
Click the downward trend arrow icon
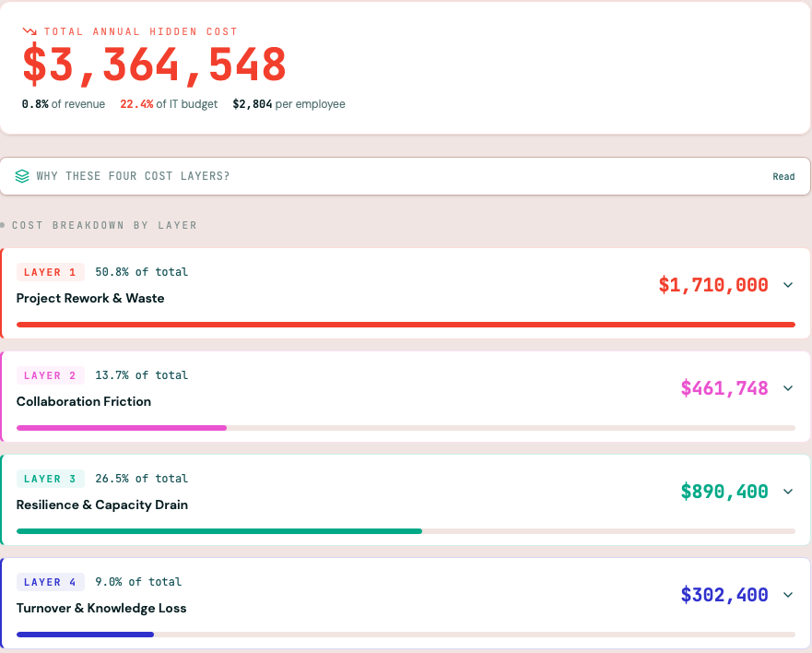[31, 30]
